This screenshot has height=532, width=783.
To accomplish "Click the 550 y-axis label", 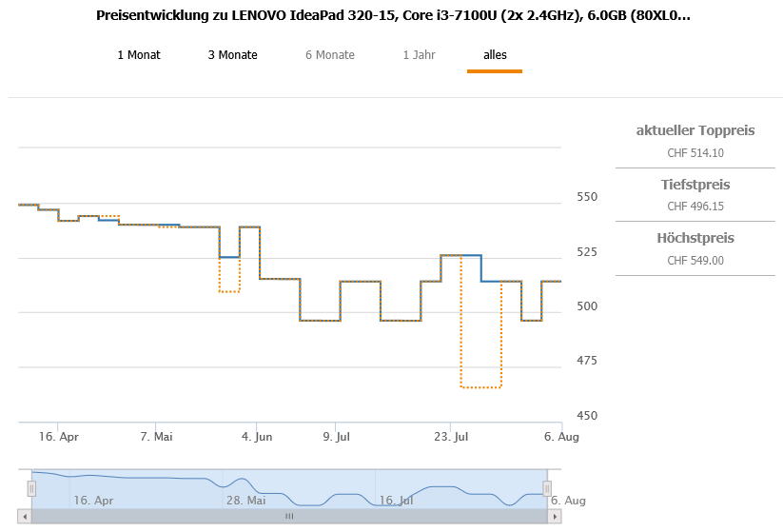I will 588,197.
